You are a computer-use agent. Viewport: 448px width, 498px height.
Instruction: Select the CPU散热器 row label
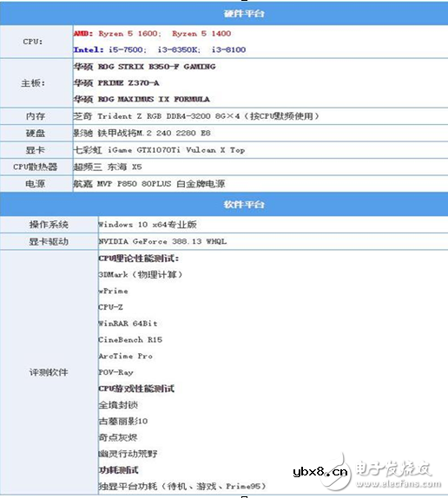pos(36,167)
